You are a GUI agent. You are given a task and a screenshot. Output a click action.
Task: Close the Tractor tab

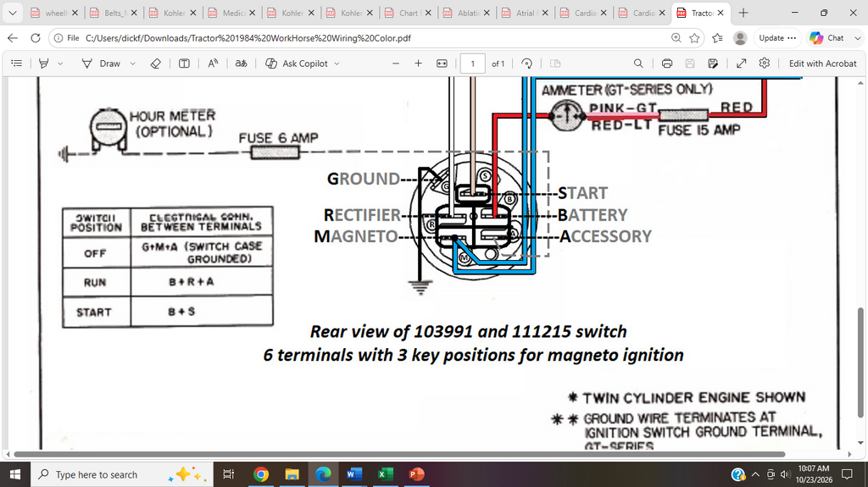721,13
